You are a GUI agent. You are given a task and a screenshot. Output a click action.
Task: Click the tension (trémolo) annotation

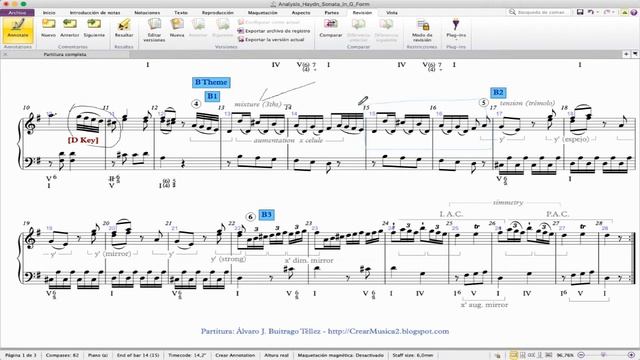click(527, 103)
